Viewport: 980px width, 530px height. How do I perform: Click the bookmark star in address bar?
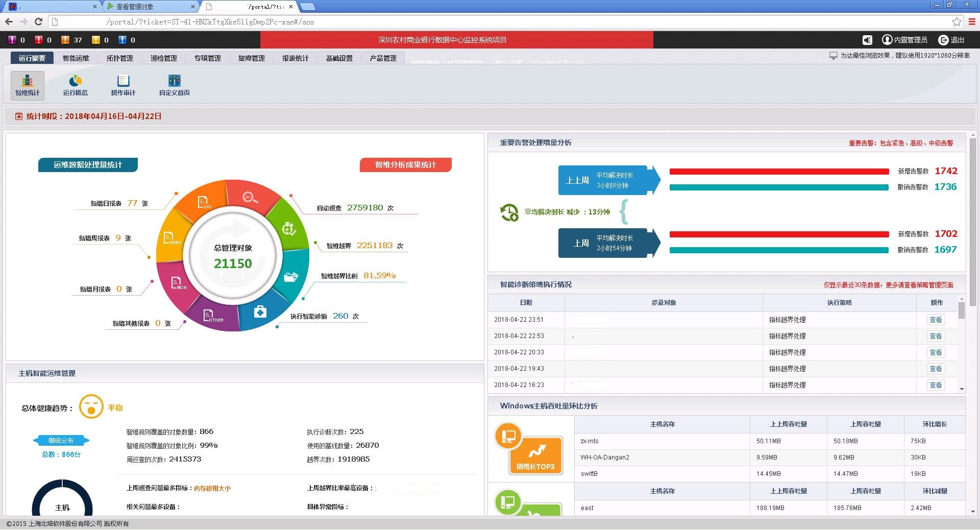tap(957, 21)
